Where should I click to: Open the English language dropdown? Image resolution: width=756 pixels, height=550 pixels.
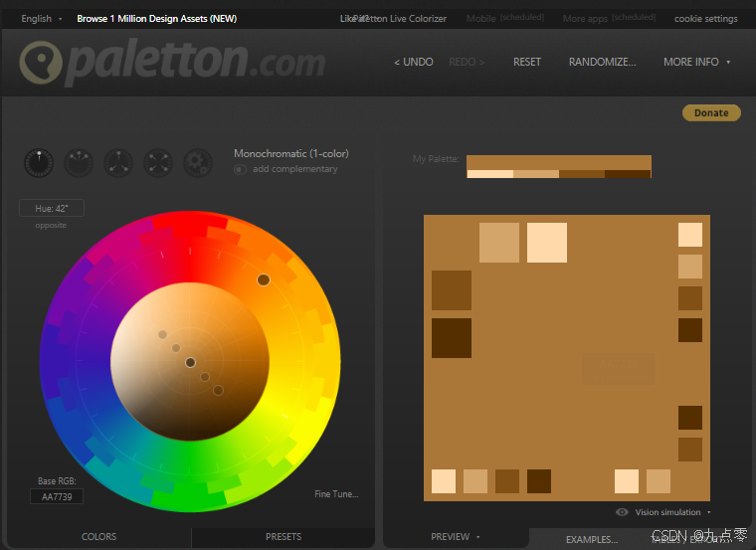[x=41, y=18]
